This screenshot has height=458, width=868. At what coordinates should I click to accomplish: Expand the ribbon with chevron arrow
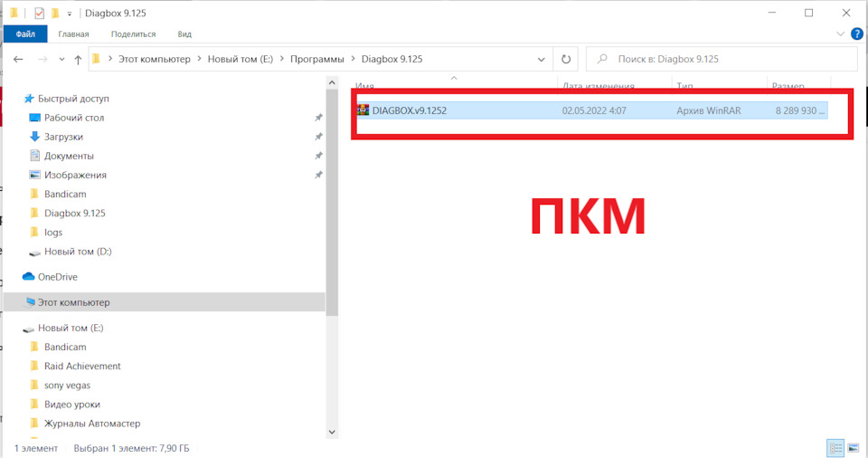tap(840, 33)
